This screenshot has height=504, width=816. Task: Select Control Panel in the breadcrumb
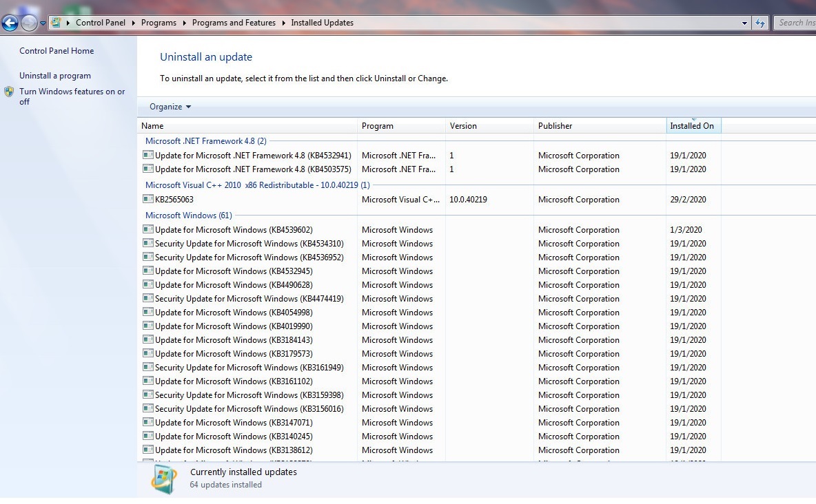tap(101, 22)
